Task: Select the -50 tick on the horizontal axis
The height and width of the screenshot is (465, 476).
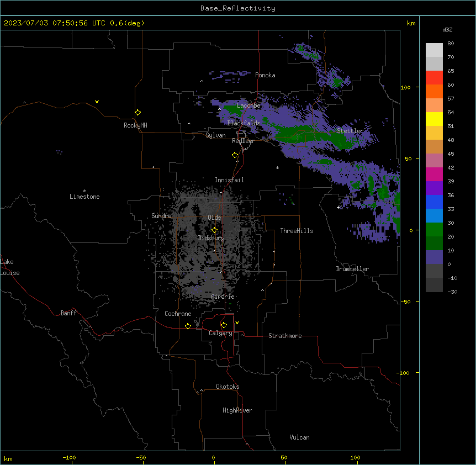Action: (x=141, y=458)
